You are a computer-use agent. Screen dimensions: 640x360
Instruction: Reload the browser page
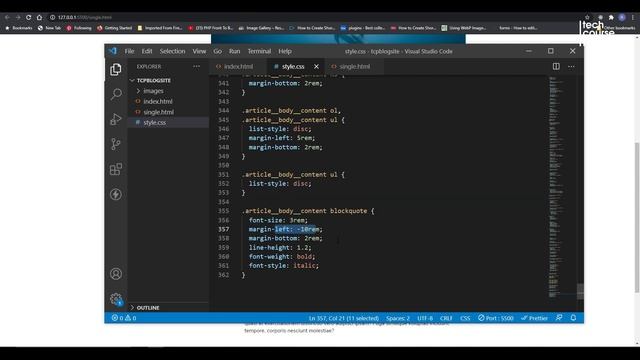pos(28,17)
